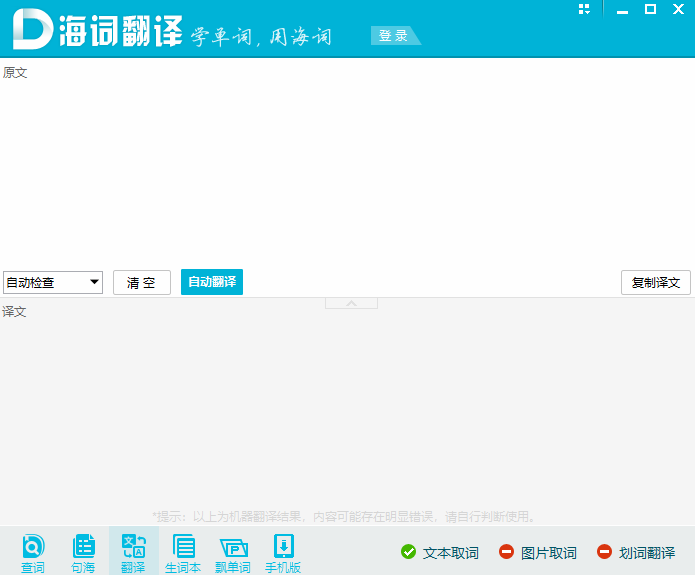Viewport: 695px width, 575px height.
Task: Click the Dict.cn D logo
Action: (32, 29)
